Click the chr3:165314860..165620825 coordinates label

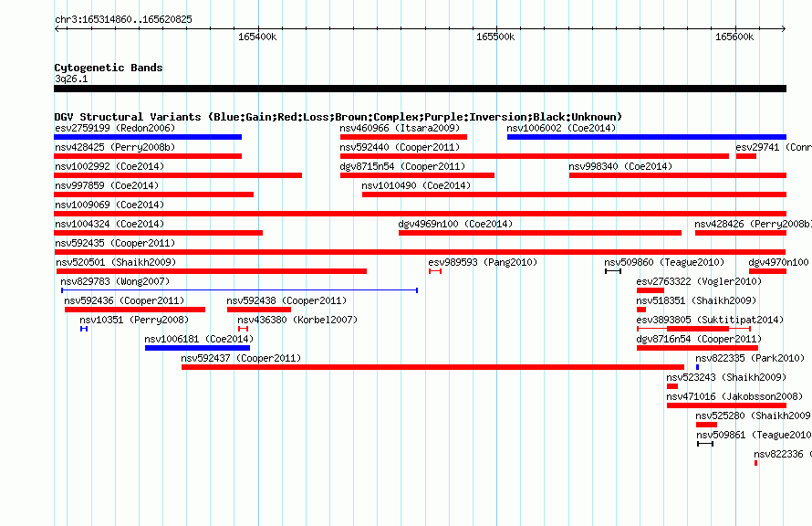pyautogui.click(x=123, y=19)
